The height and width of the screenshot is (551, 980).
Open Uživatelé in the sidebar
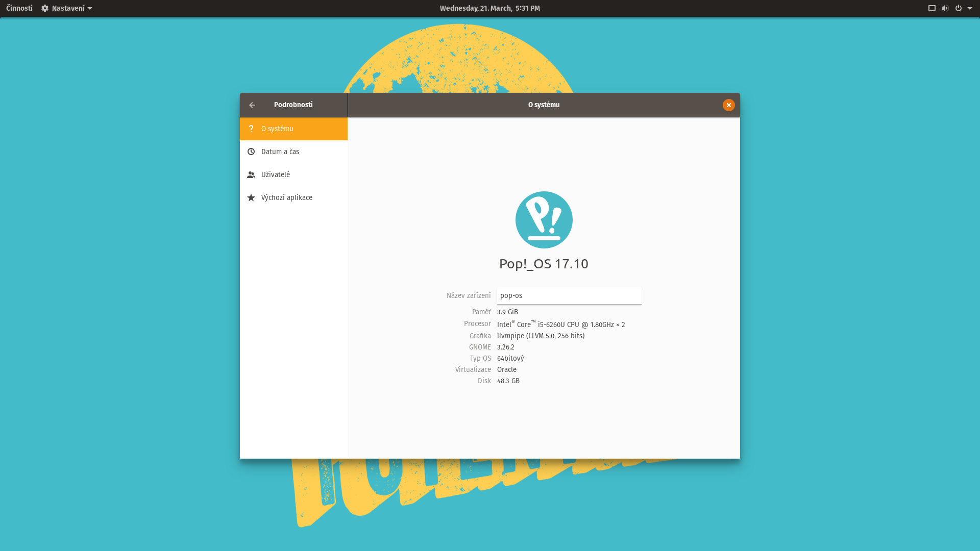(x=293, y=174)
